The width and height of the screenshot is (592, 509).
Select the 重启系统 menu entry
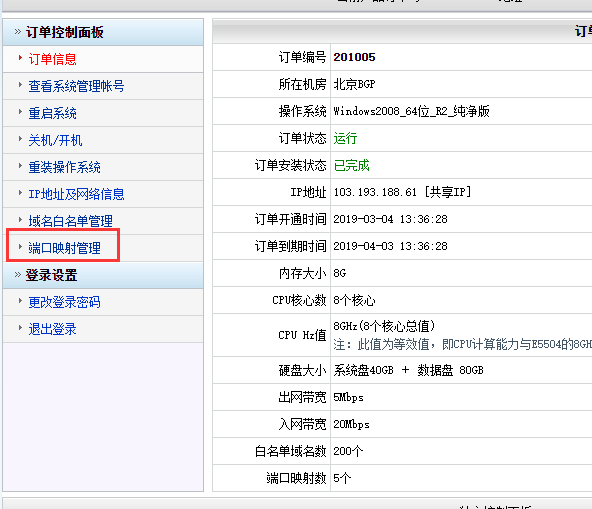52,113
